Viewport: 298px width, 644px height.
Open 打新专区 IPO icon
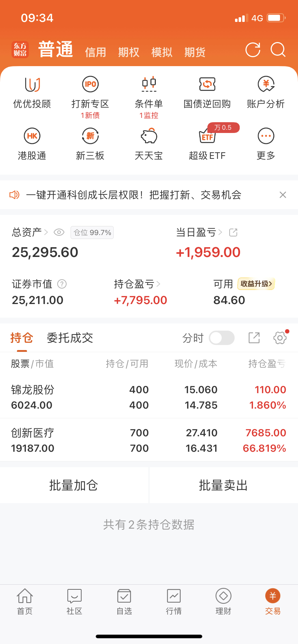tap(90, 84)
